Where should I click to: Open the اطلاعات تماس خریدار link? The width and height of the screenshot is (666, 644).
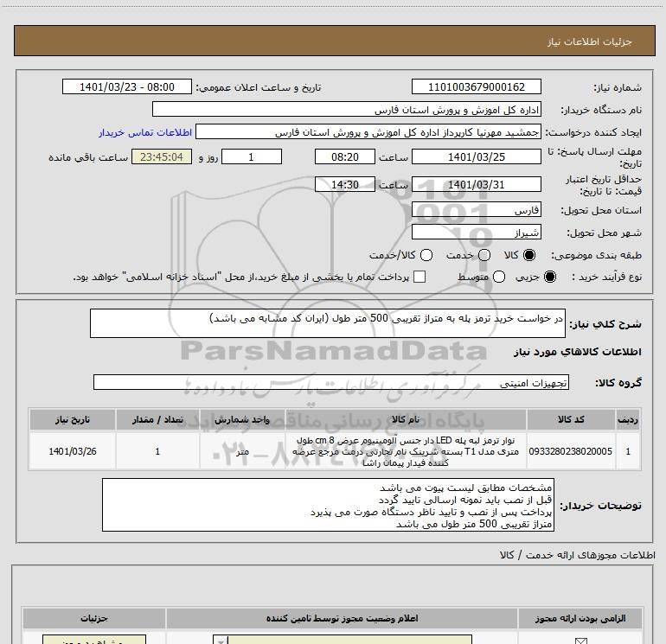[x=145, y=132]
